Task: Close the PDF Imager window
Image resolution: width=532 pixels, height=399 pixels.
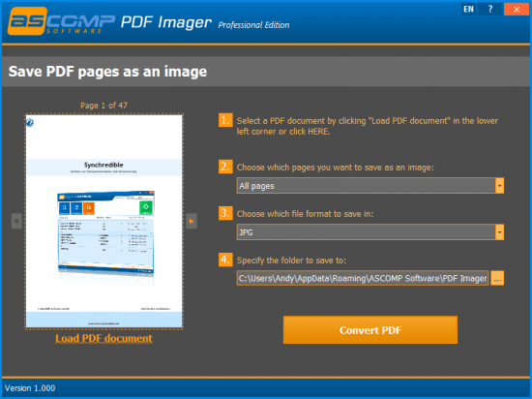Action: coord(517,9)
